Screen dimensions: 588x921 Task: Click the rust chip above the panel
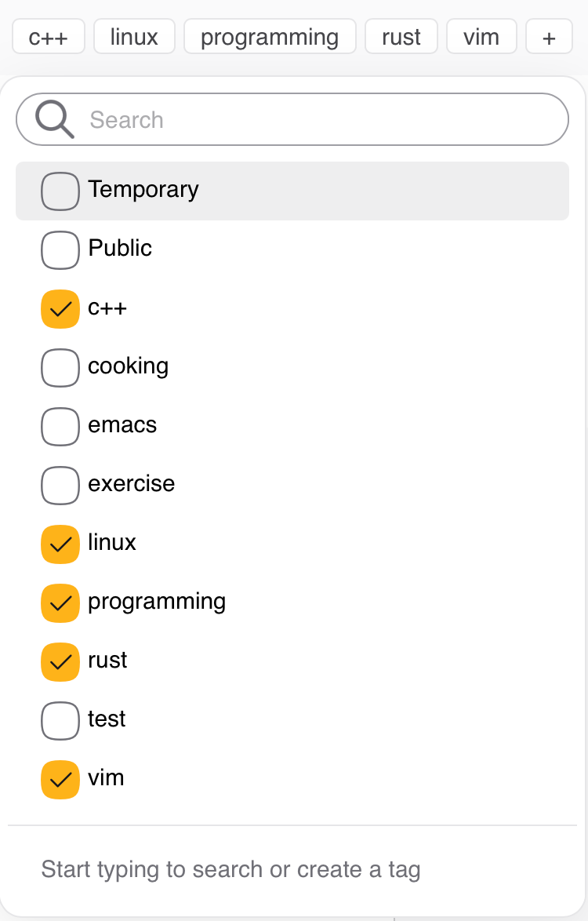[401, 36]
